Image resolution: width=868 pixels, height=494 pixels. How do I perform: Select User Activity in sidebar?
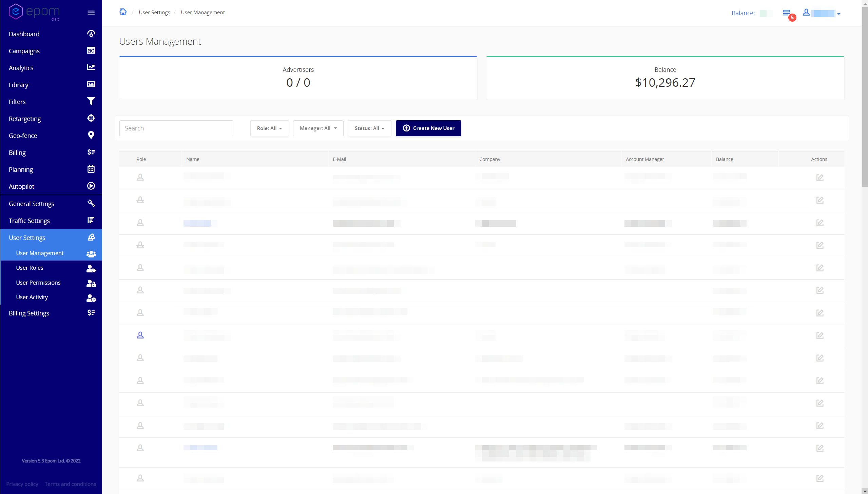32,297
